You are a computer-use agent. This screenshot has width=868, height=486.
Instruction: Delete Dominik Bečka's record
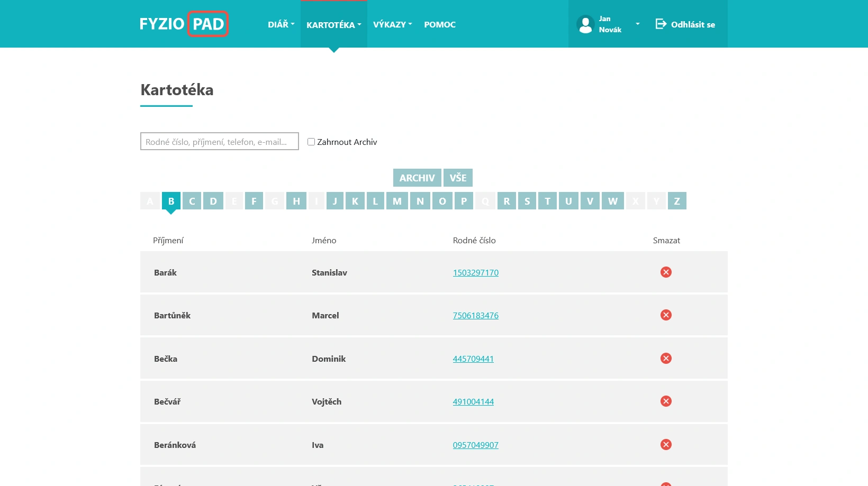pos(666,358)
